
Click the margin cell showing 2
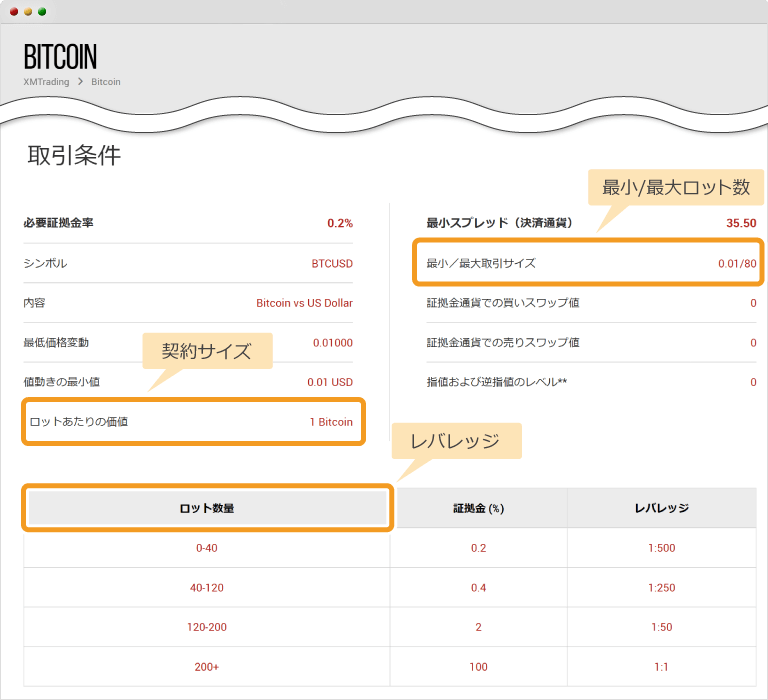point(479,627)
